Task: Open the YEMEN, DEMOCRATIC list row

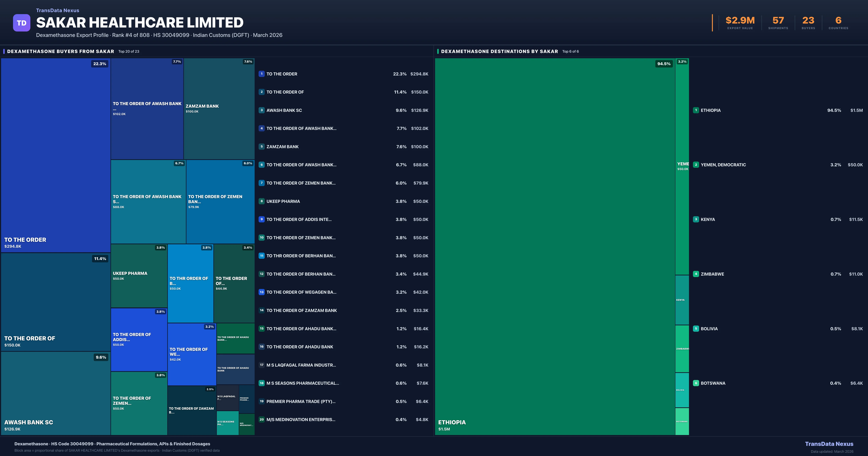Action: click(x=723, y=165)
